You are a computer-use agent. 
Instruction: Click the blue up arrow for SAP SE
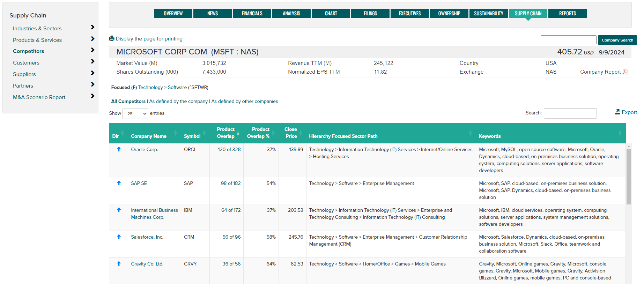[x=119, y=183]
